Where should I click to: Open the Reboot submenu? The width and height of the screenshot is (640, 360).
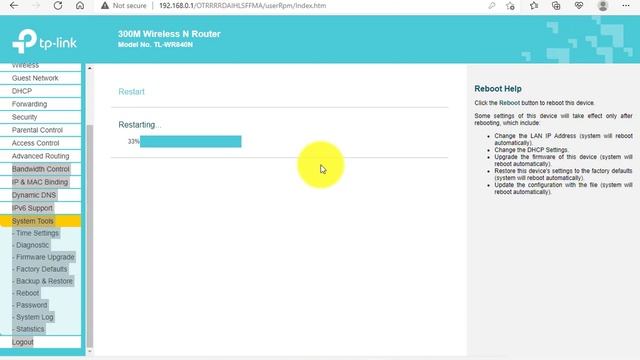coord(27,293)
